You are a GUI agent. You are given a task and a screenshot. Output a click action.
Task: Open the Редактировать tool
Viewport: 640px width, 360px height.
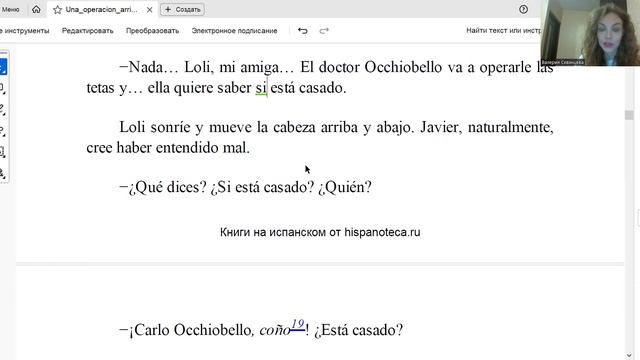point(87,31)
